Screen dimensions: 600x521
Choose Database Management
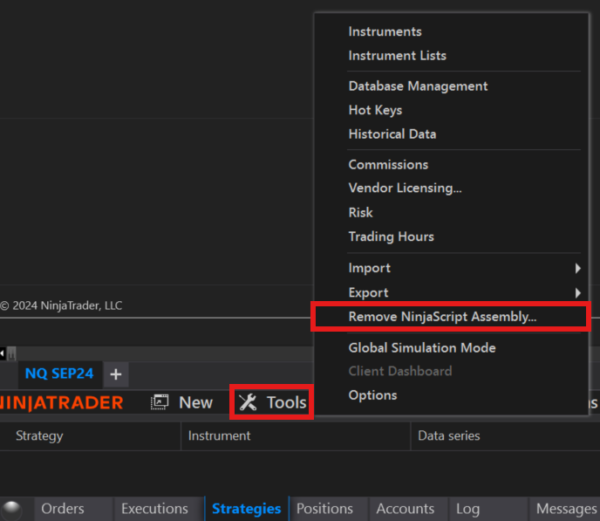(418, 86)
